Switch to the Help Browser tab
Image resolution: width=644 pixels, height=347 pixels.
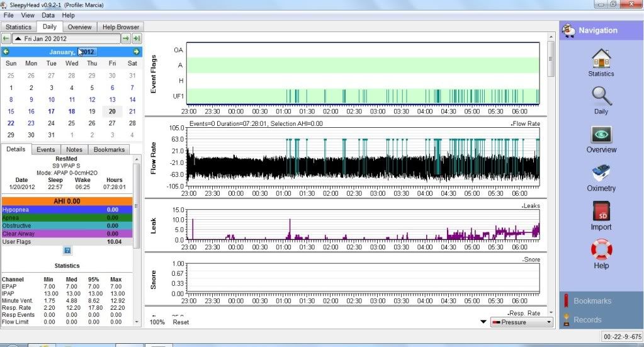tap(121, 27)
